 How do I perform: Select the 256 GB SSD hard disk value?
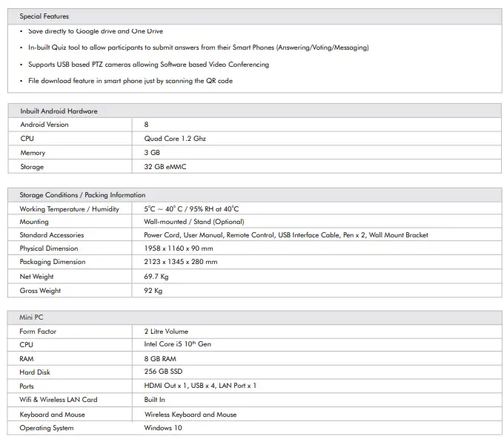(x=163, y=372)
